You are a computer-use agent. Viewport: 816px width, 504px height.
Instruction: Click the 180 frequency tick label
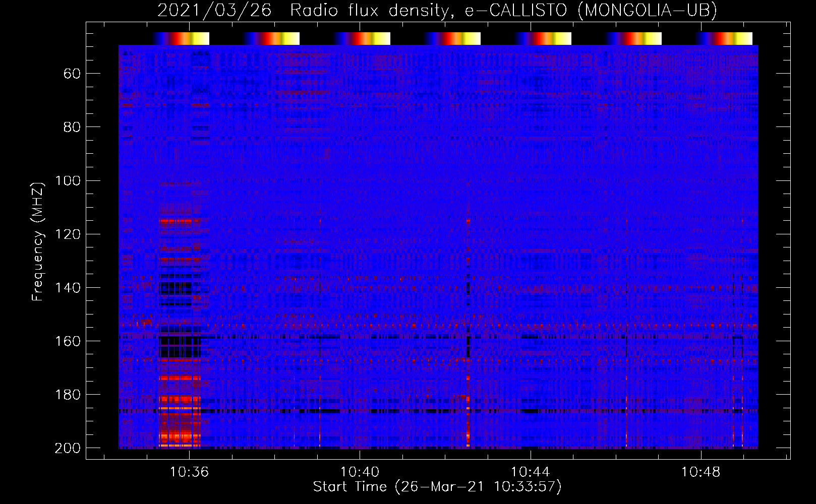(x=68, y=395)
